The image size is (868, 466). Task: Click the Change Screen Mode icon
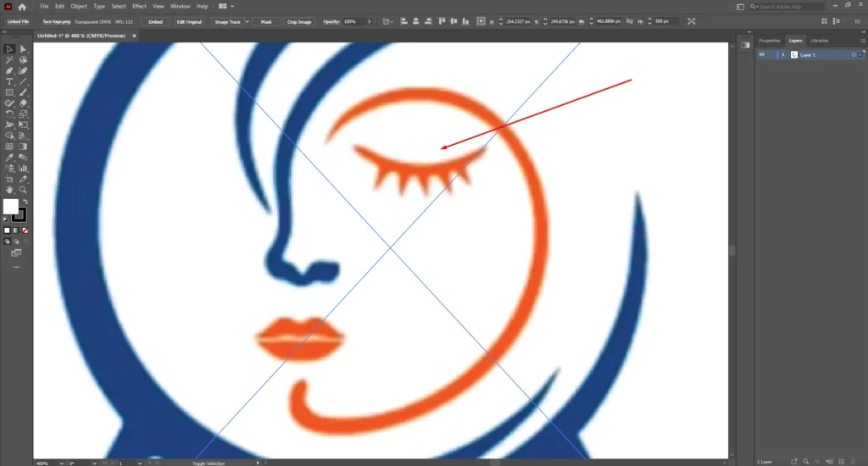16,253
